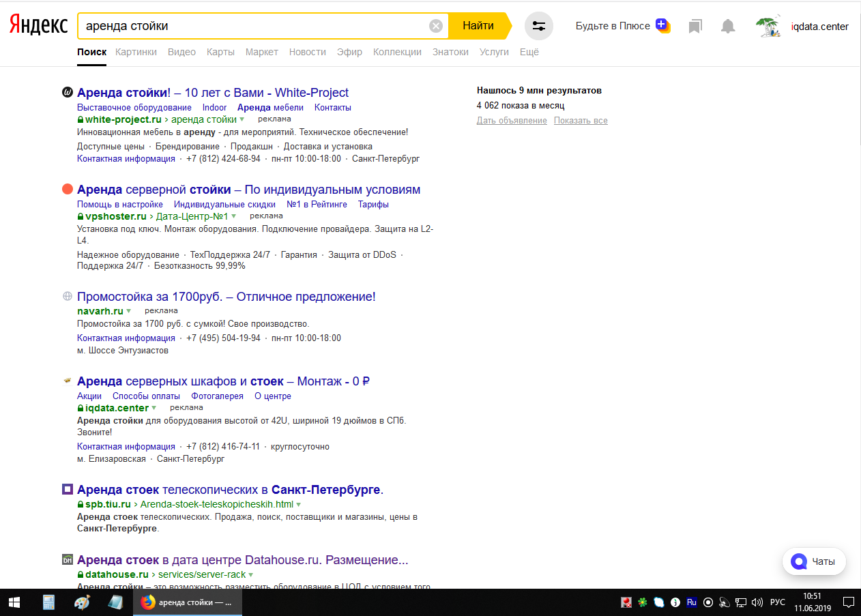Screen dimensions: 861x616
Task: Switch to Эфир tab
Action: click(x=349, y=52)
